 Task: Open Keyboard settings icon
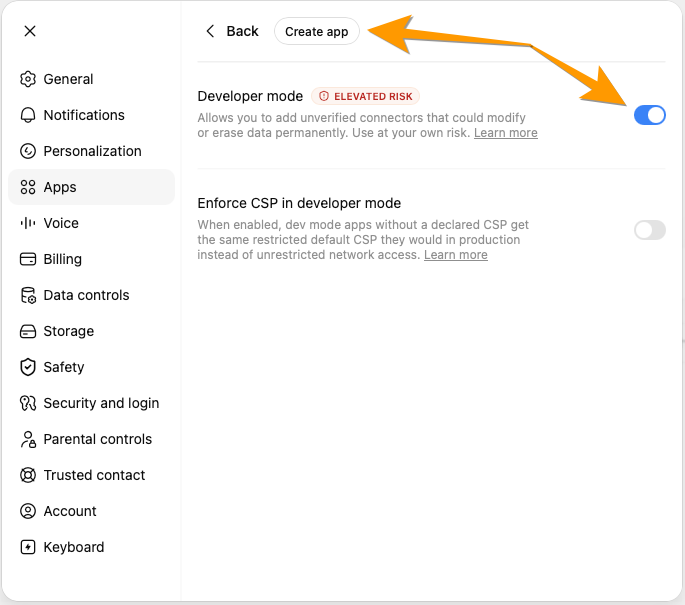point(28,547)
